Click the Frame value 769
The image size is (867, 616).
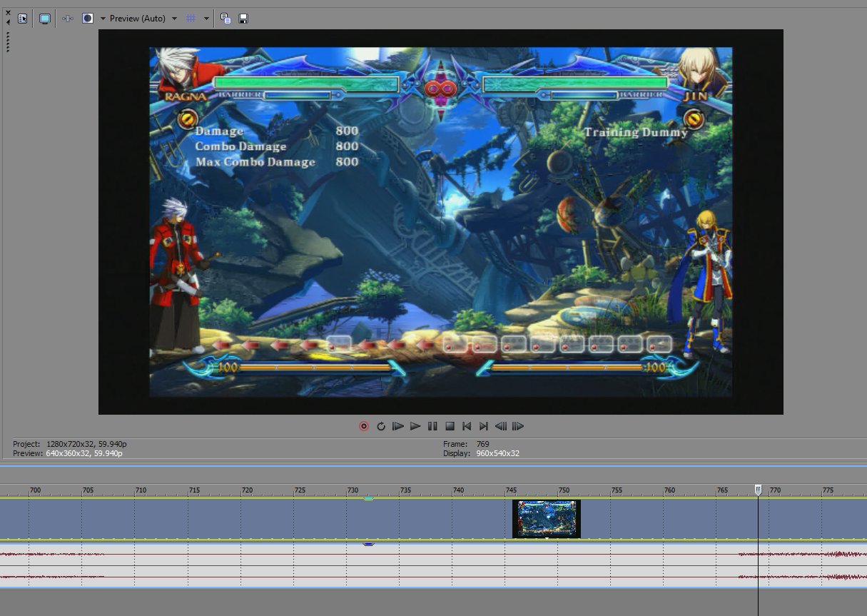482,444
